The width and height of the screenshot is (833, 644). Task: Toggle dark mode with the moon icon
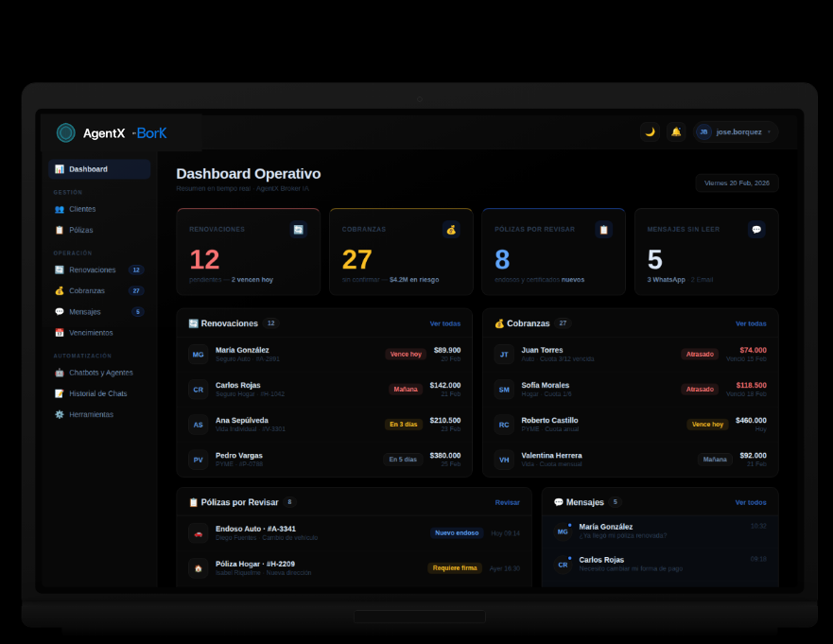coord(650,131)
